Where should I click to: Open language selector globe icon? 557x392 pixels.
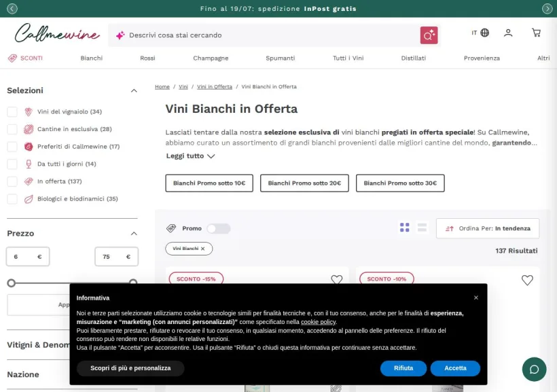484,33
